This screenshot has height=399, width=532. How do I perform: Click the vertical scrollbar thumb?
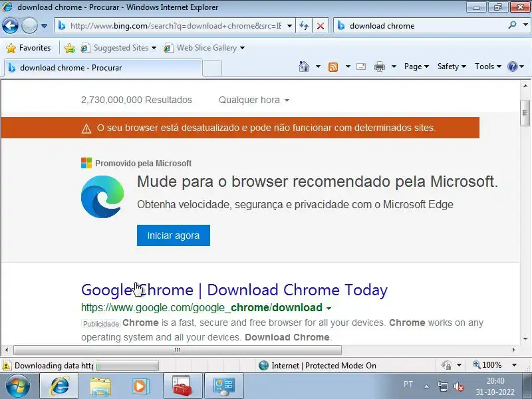[x=525, y=113]
